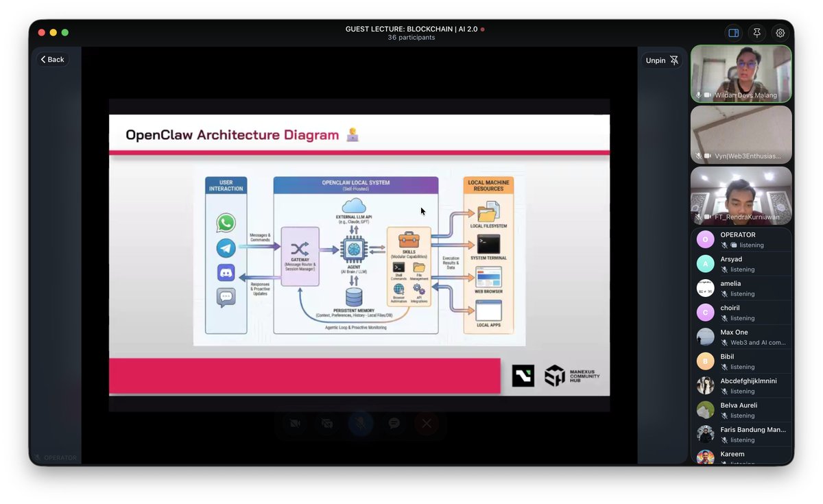Click Faris Bandung Man... profile picture

pyautogui.click(x=705, y=434)
